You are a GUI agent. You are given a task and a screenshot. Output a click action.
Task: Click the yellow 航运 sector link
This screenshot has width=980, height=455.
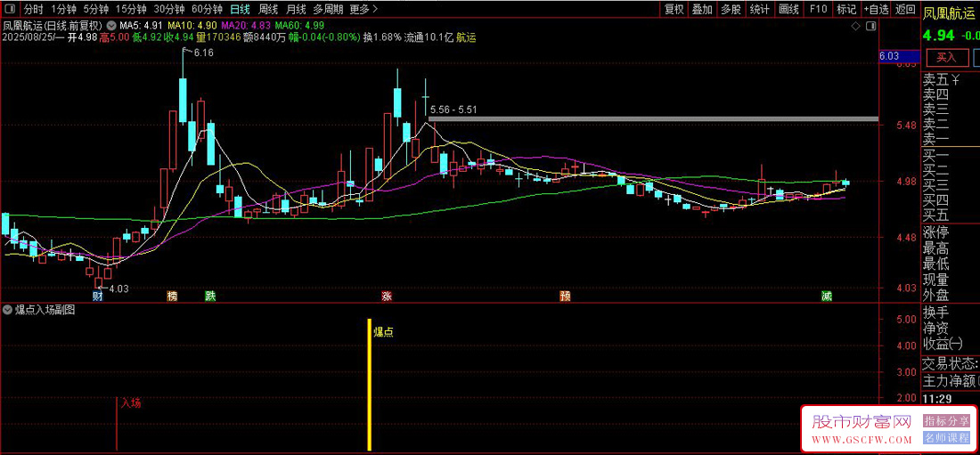click(466, 37)
